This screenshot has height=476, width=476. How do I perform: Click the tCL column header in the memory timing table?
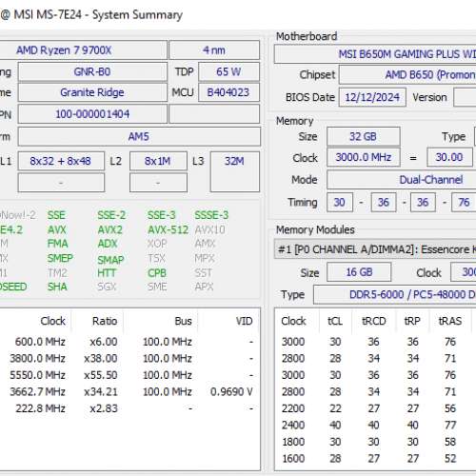click(x=335, y=321)
